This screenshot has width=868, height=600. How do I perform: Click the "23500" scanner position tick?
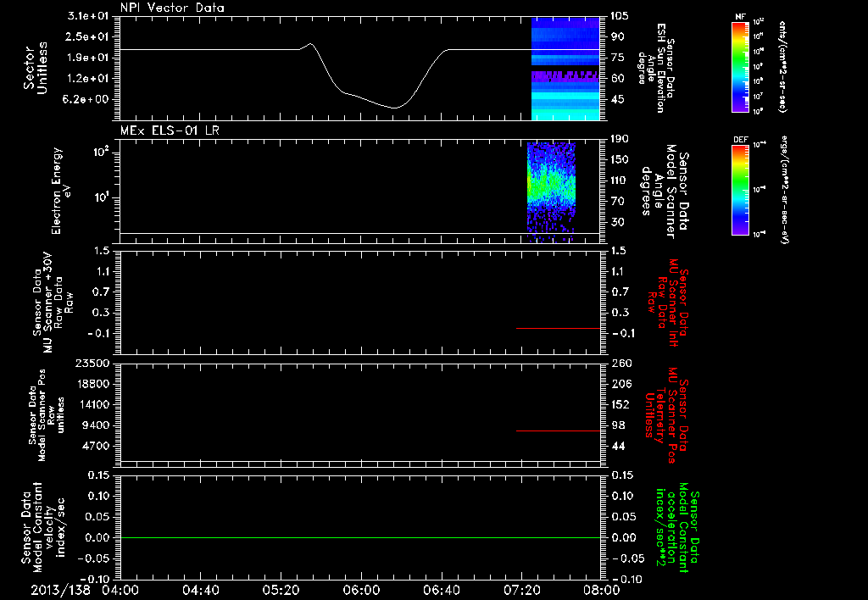[92, 364]
